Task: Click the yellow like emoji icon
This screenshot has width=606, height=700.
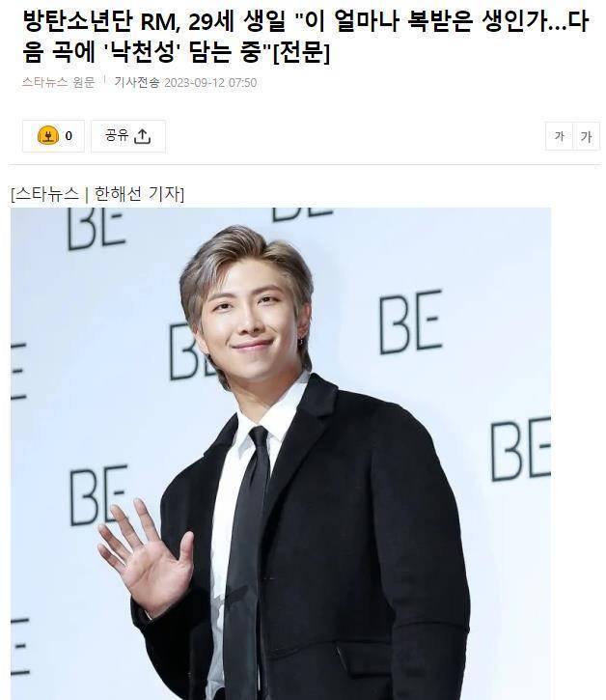Action: (47, 136)
